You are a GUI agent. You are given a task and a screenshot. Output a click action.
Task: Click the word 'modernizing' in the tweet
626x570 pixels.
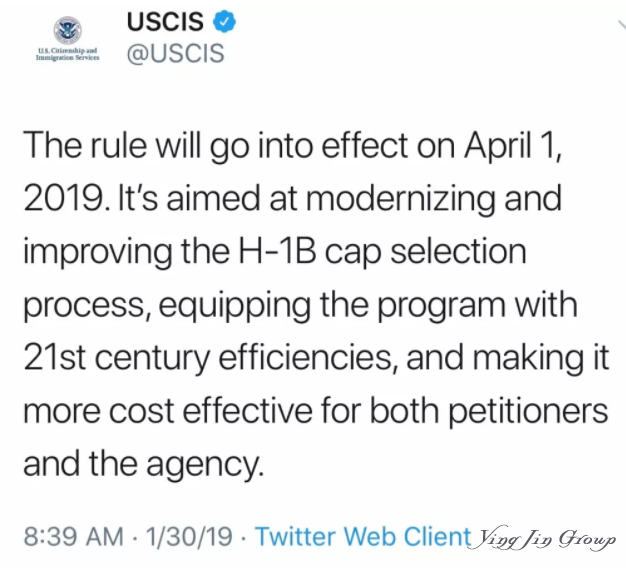coord(400,201)
